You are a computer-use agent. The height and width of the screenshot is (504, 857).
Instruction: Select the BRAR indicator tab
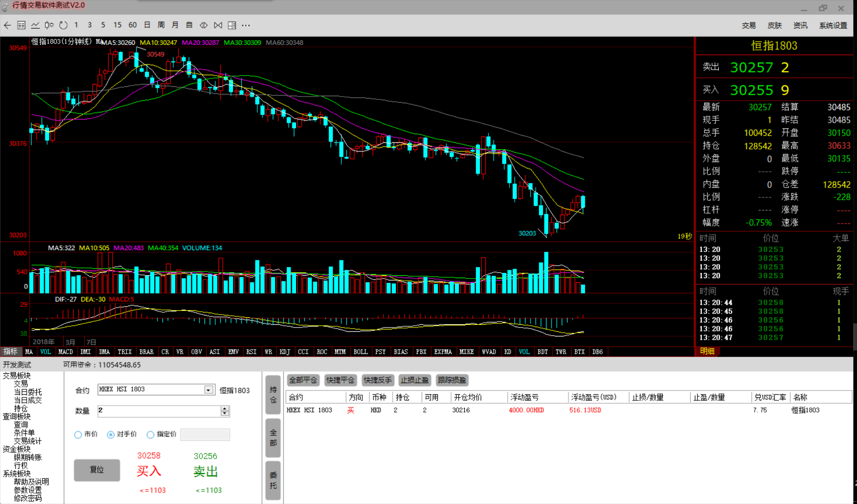pos(147,352)
